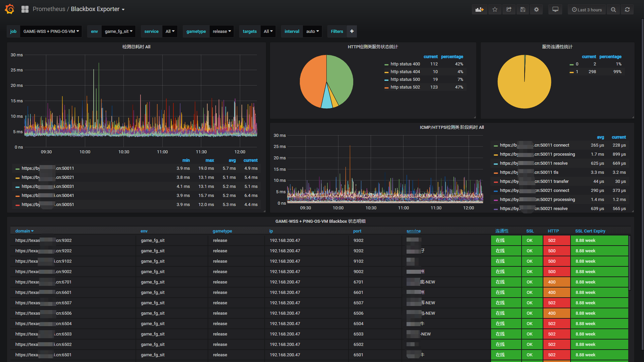
Task: Sort total time legend by avg
Action: (232, 160)
